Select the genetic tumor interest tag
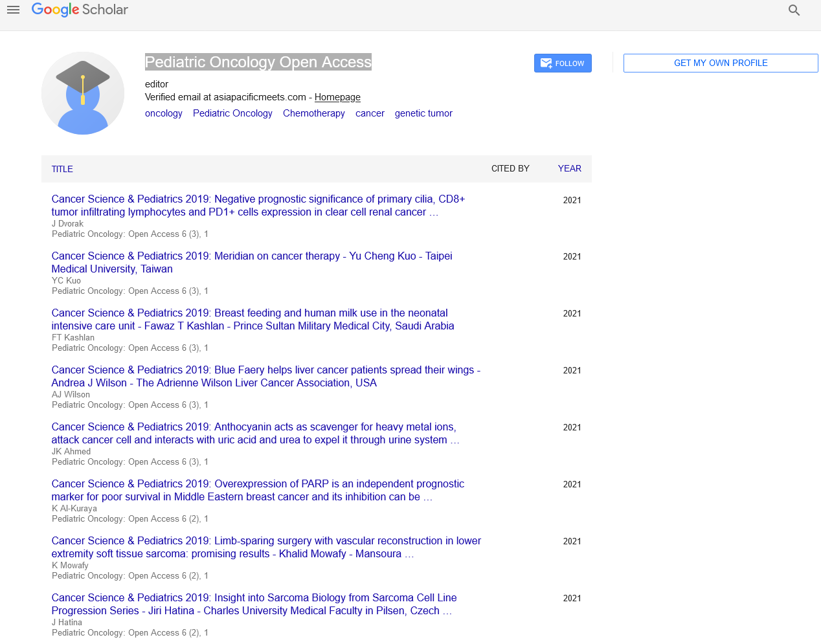This screenshot has width=821, height=644. [423, 113]
